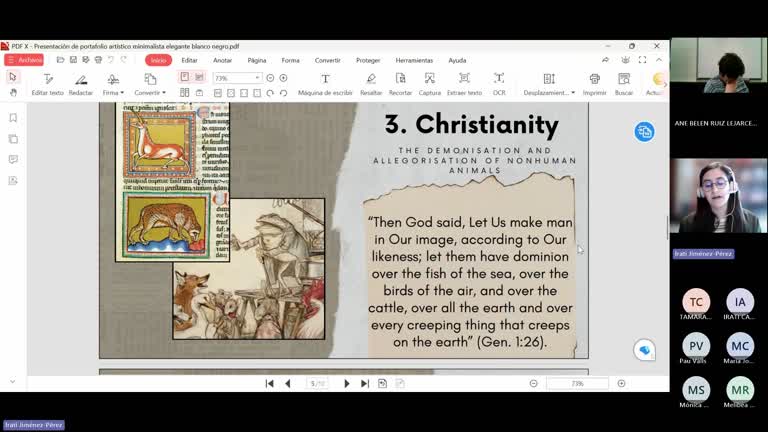Viewport: 768px width, 432px height.
Task: Click the zoom in circle in the ribbon
Action: tap(283, 78)
